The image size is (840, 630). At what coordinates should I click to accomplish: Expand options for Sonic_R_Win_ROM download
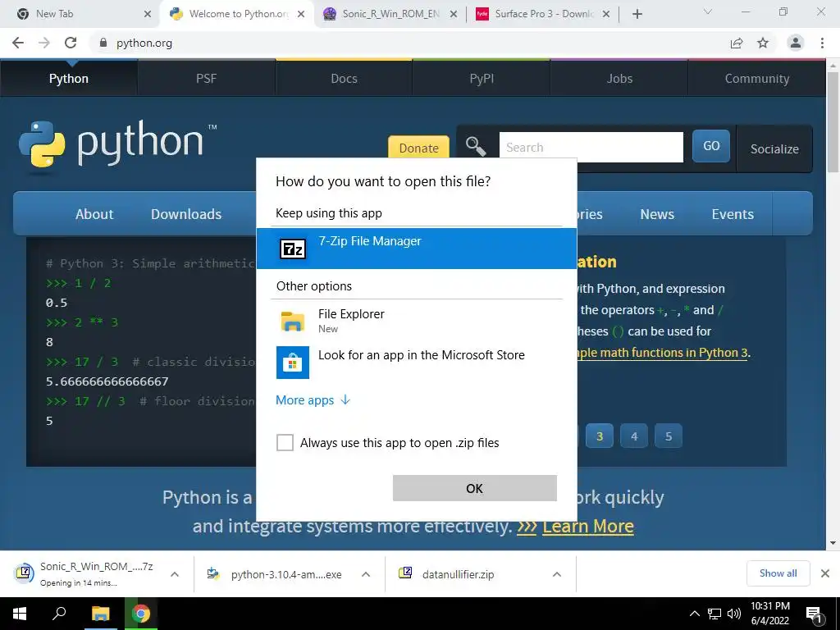coord(175,574)
